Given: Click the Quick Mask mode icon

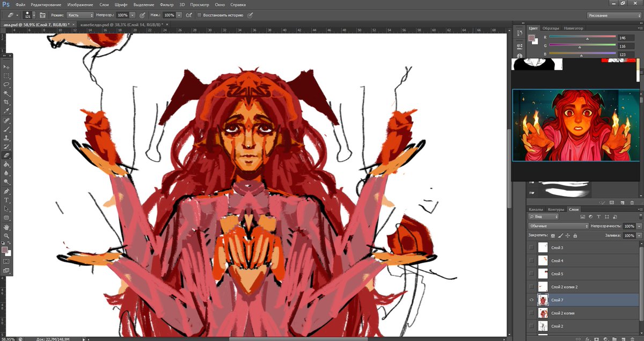Looking at the screenshot, I should 6,261.
